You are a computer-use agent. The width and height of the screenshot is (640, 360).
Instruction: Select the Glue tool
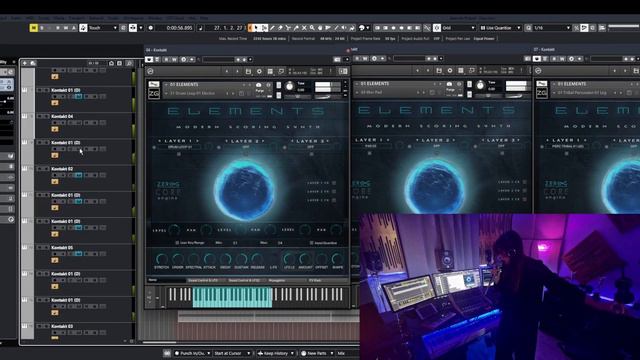pyautogui.click(x=296, y=28)
